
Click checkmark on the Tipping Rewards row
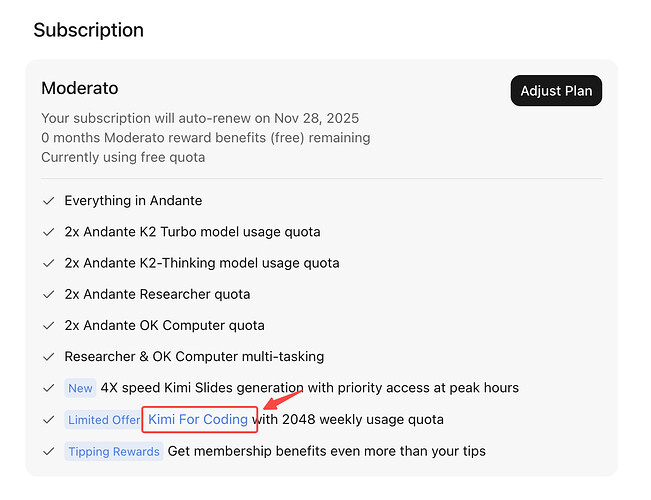48,451
